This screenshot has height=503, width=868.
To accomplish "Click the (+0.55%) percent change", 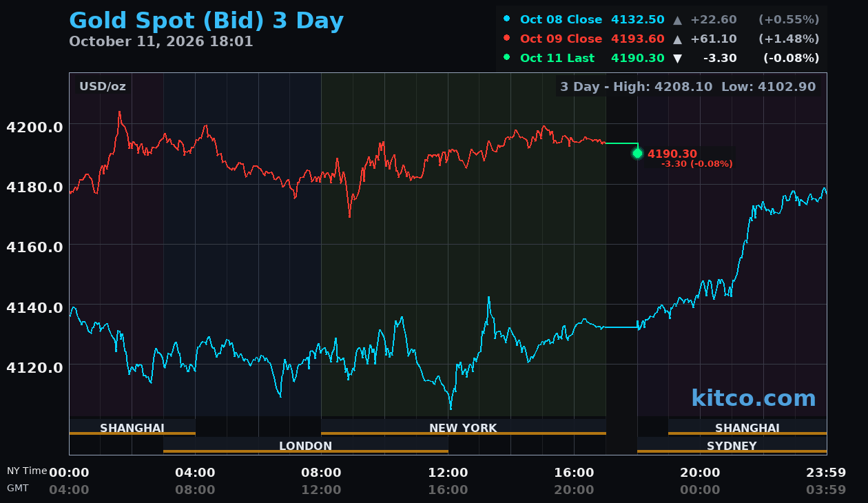I will click(789, 19).
